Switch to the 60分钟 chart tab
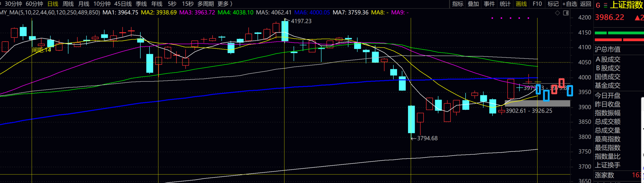The image size is (644, 183). [34, 4]
